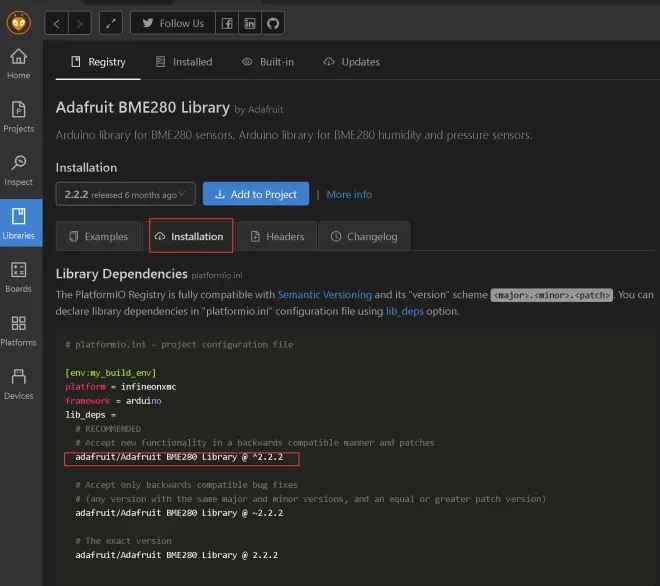Click the '# The exact version' comment

pyautogui.click(x=124, y=541)
